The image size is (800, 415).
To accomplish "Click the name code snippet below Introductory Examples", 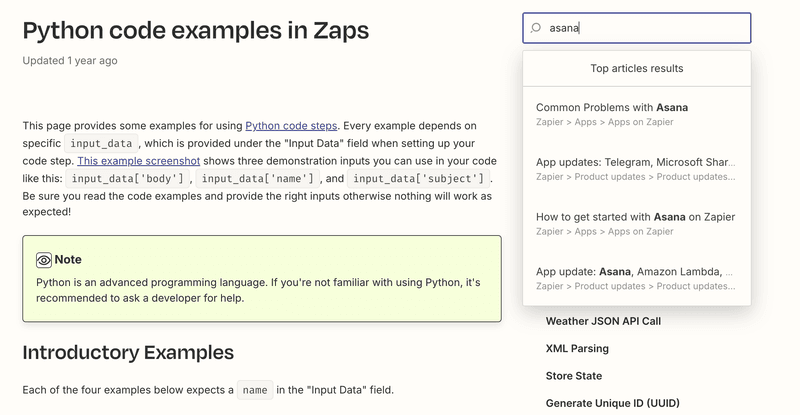I will click(255, 390).
